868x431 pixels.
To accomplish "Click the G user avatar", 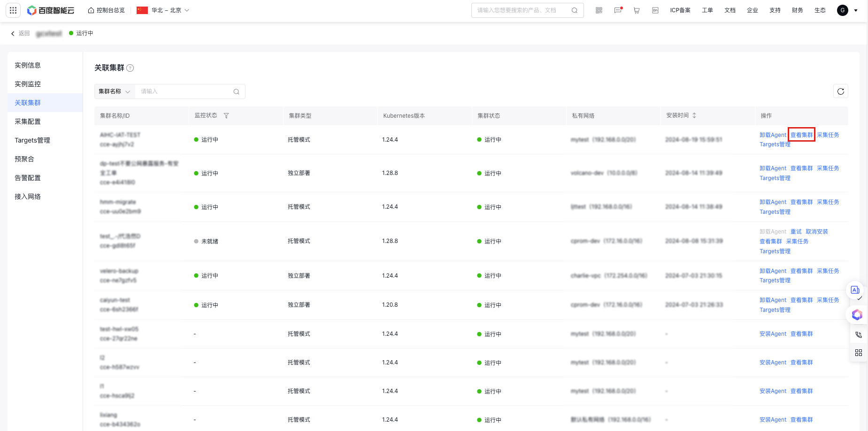I will [843, 10].
